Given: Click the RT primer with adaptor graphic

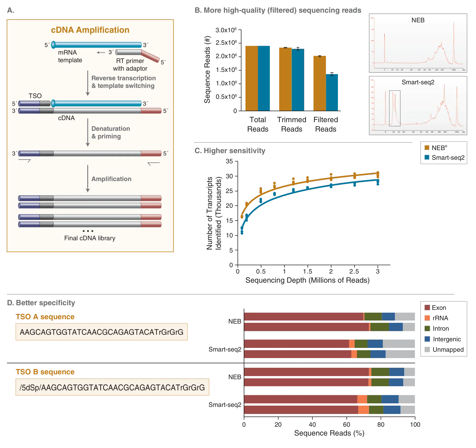Looking at the screenshot, I should [x=137, y=54].
